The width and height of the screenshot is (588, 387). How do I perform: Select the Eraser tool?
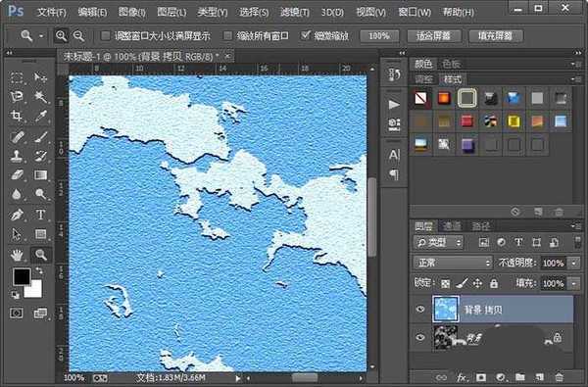(17, 174)
